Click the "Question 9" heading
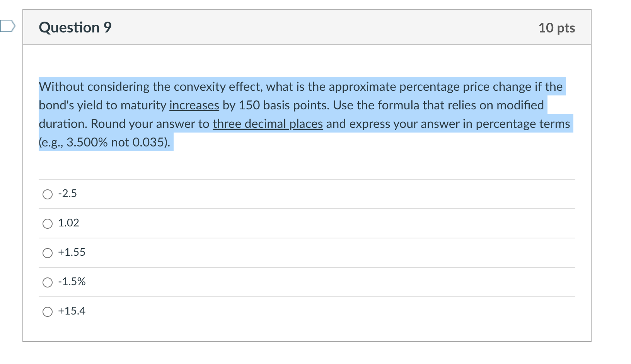The width and height of the screenshot is (631, 364). click(x=75, y=27)
